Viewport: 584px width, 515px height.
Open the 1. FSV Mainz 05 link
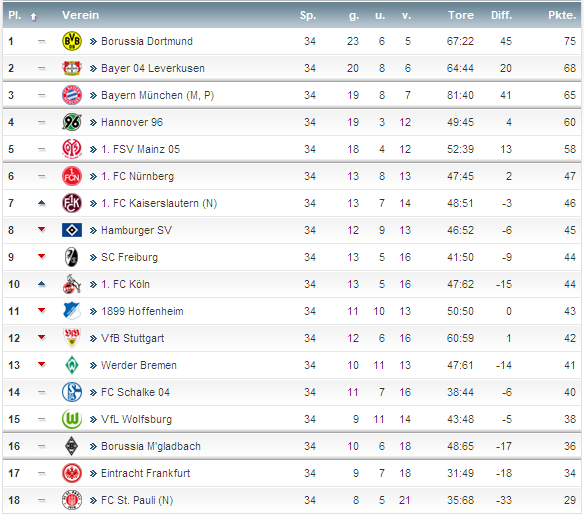[140, 149]
